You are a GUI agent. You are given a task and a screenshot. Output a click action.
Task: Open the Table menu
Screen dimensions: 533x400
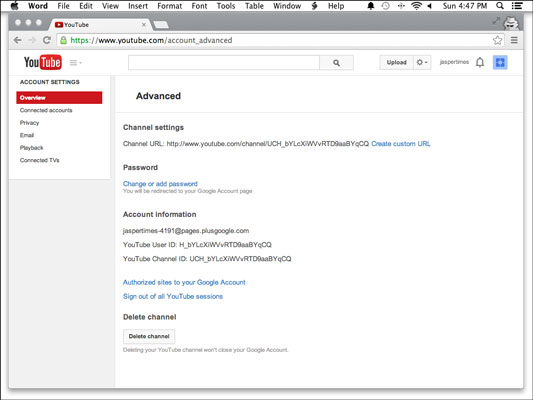click(x=254, y=6)
